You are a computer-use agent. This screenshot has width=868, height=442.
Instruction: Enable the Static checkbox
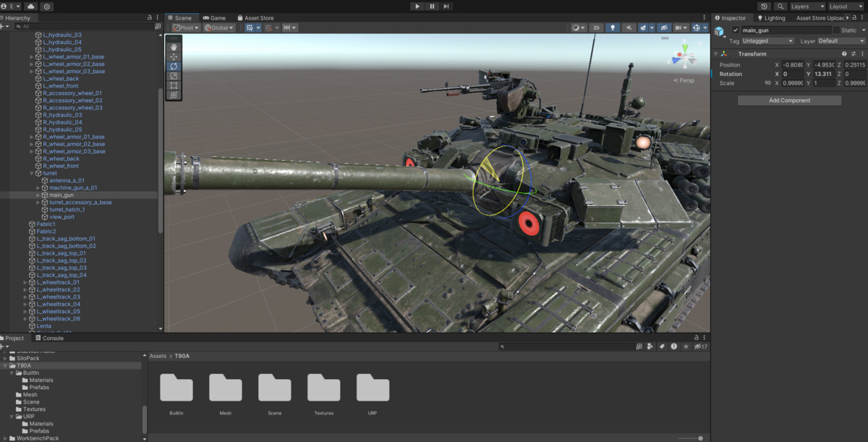pos(836,30)
